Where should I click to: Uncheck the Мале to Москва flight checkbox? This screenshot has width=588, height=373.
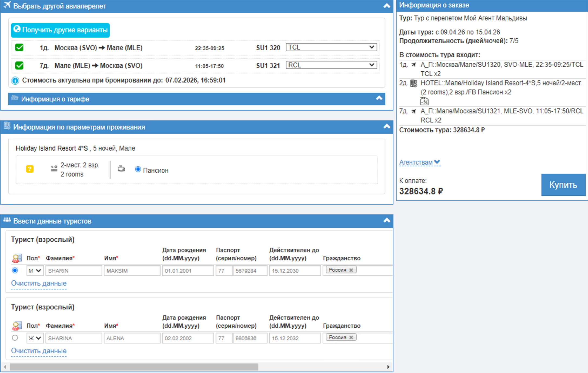pos(19,65)
